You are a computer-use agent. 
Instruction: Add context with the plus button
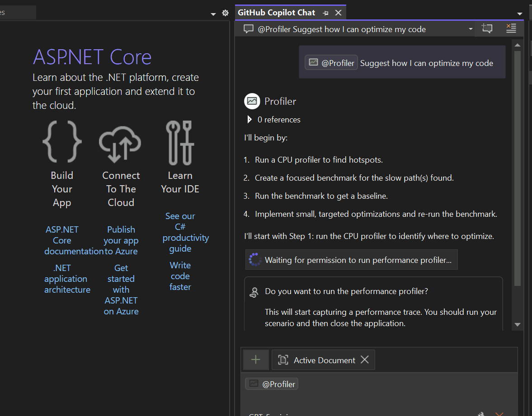tap(256, 360)
